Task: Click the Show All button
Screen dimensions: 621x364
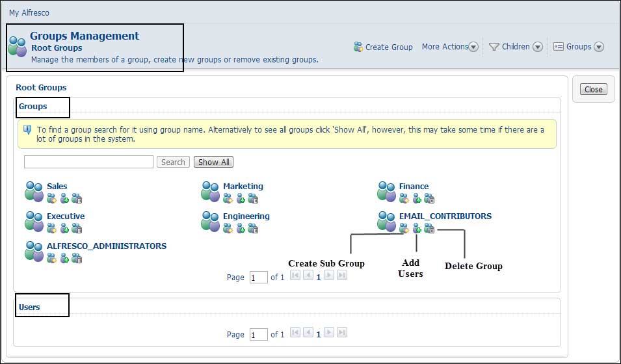Action: (213, 162)
